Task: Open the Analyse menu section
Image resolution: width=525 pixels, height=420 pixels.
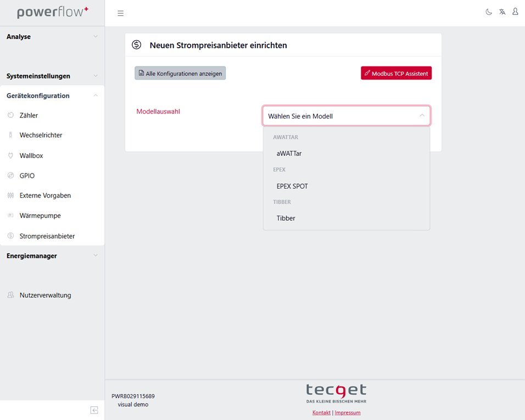Action: coord(52,36)
